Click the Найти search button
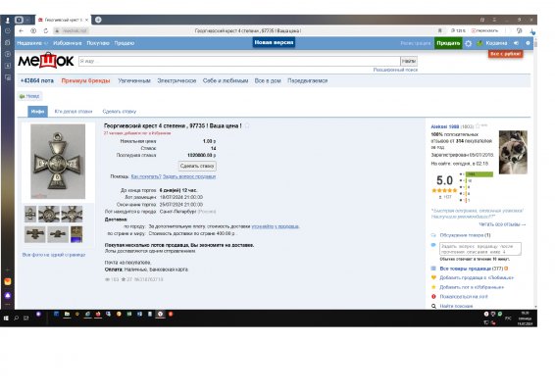 coord(409,61)
